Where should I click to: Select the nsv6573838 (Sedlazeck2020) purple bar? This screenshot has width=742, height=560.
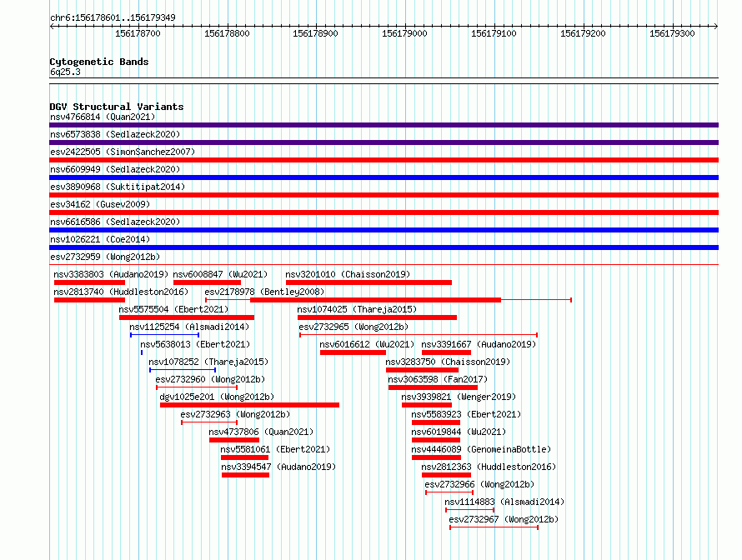point(384,142)
